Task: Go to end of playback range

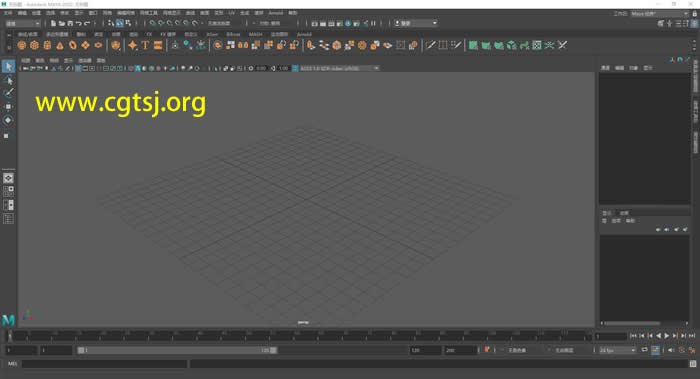Action: click(x=692, y=336)
